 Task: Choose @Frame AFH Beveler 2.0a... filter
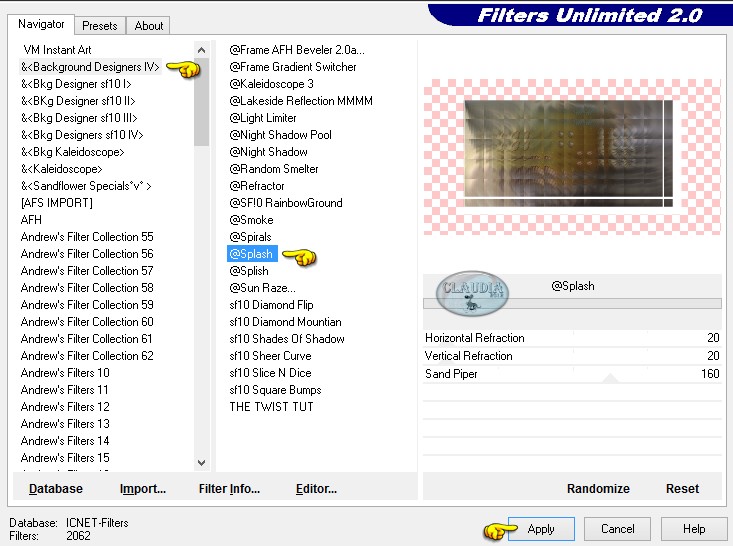297,50
